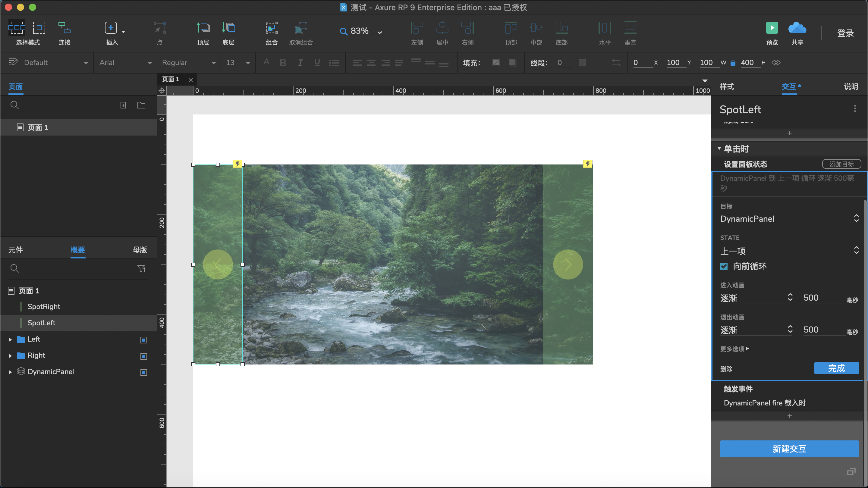Click the Share cloud icon
Viewport: 868px width, 488px height.
[x=797, y=28]
